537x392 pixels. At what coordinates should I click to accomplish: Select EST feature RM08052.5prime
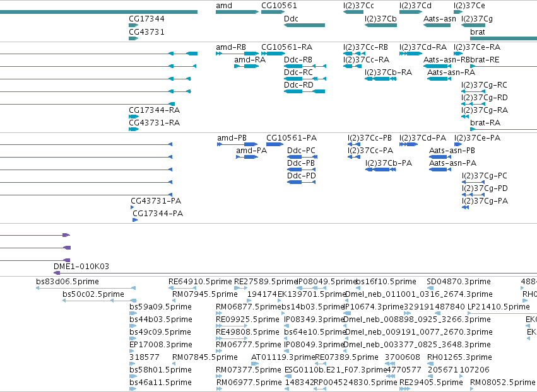[471, 389]
